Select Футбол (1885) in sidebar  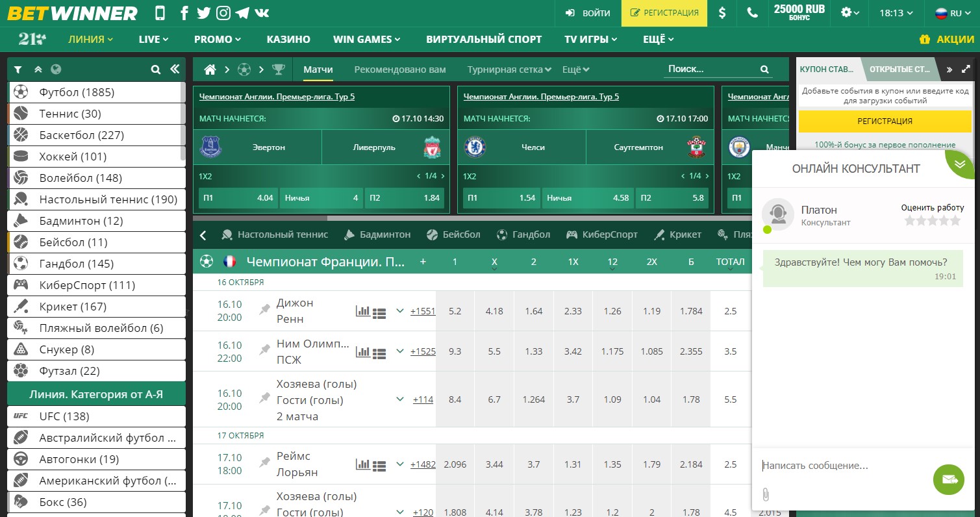coord(96,92)
